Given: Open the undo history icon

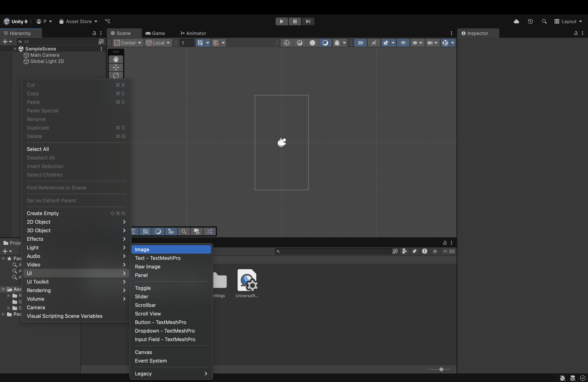Looking at the screenshot, I should [530, 22].
